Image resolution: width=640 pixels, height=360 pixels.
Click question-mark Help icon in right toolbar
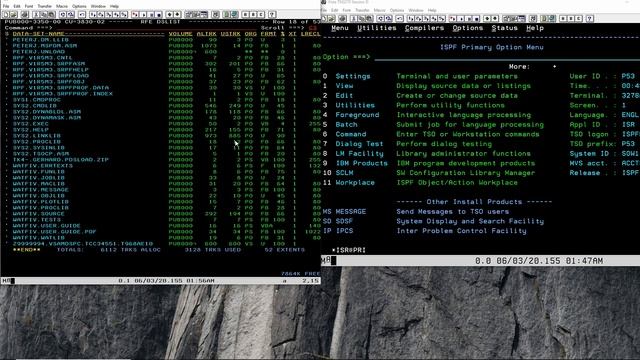point(589,18)
